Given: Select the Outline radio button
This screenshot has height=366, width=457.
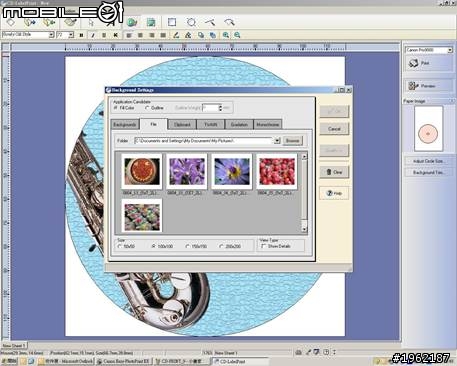Looking at the screenshot, I should tap(147, 108).
